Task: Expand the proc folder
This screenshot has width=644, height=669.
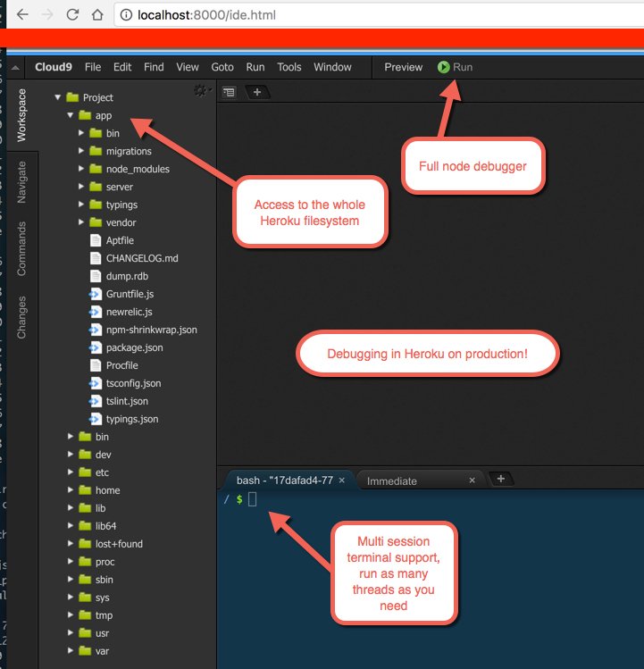Action: (x=71, y=562)
